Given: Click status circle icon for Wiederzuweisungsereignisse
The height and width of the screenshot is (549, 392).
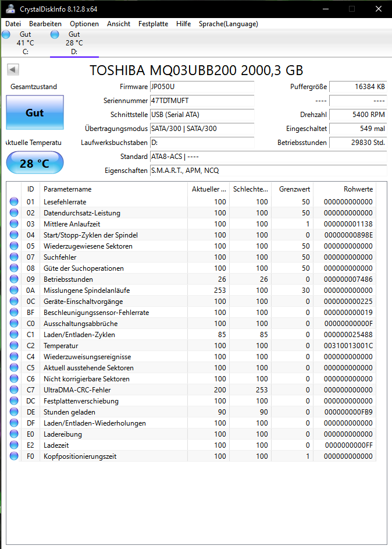Looking at the screenshot, I should tap(14, 356).
